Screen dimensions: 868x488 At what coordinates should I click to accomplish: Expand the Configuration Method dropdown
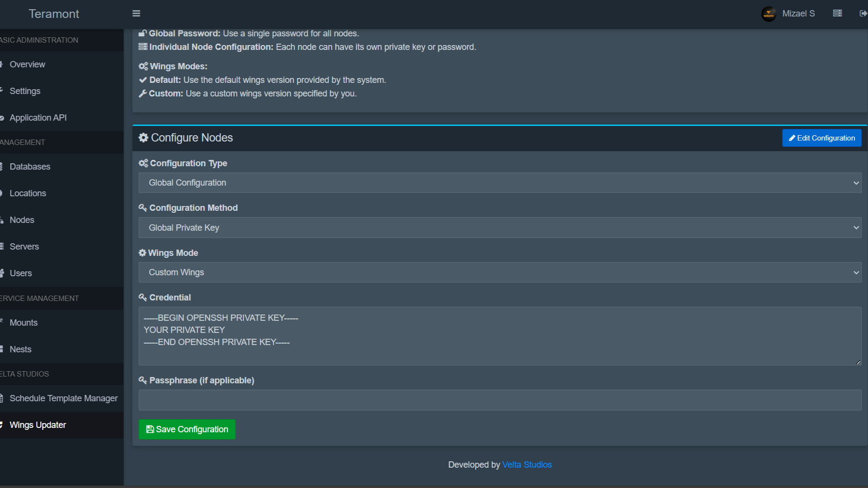(499, 228)
